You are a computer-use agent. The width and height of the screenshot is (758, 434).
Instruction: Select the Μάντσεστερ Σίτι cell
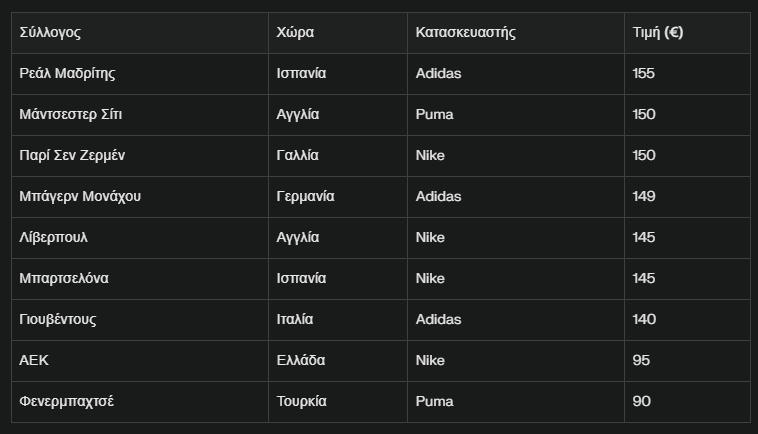point(70,114)
